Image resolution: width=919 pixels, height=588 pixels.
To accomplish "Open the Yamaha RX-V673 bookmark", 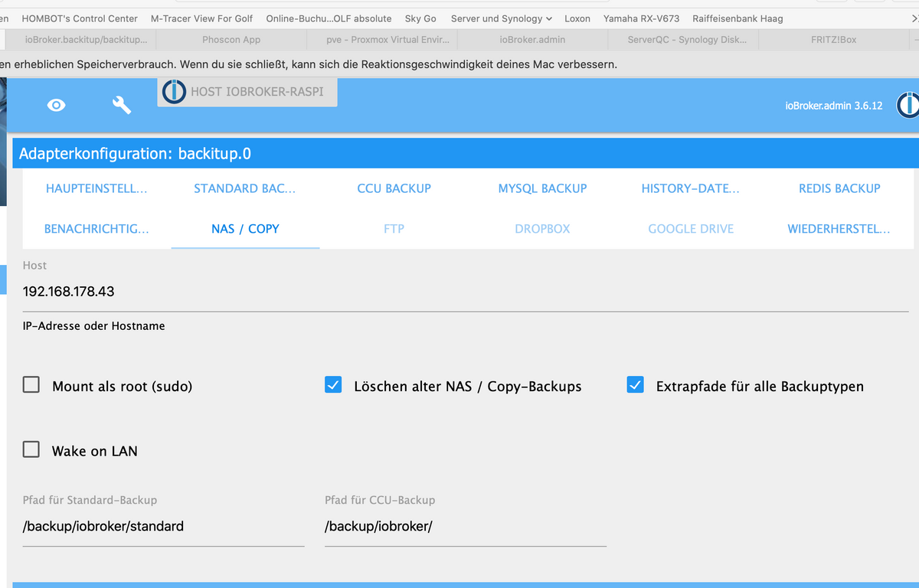I will pyautogui.click(x=641, y=18).
